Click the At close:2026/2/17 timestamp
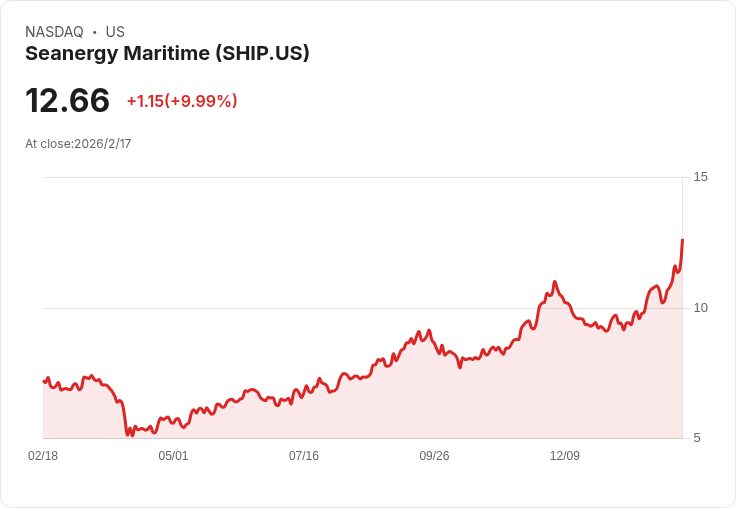The image size is (736, 508). coord(78,144)
